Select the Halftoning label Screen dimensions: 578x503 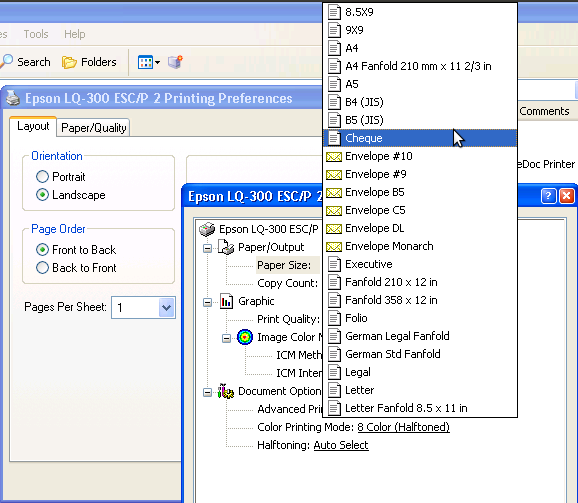click(283, 445)
